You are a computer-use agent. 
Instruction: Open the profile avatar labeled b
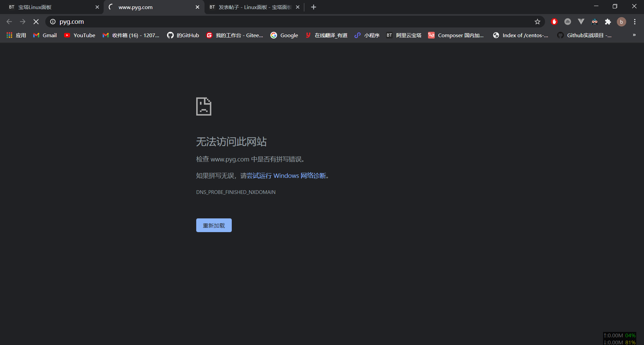point(621,22)
